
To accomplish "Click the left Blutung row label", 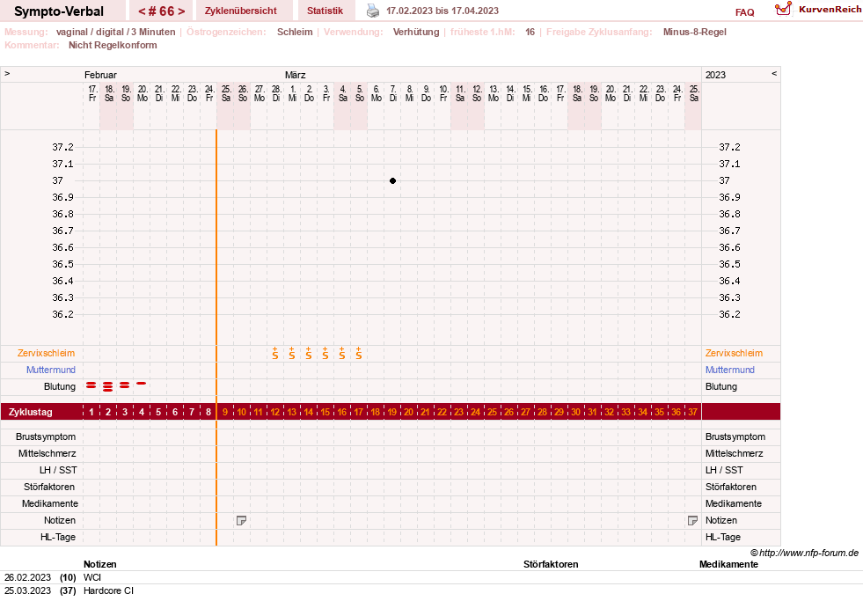I will pos(60,386).
